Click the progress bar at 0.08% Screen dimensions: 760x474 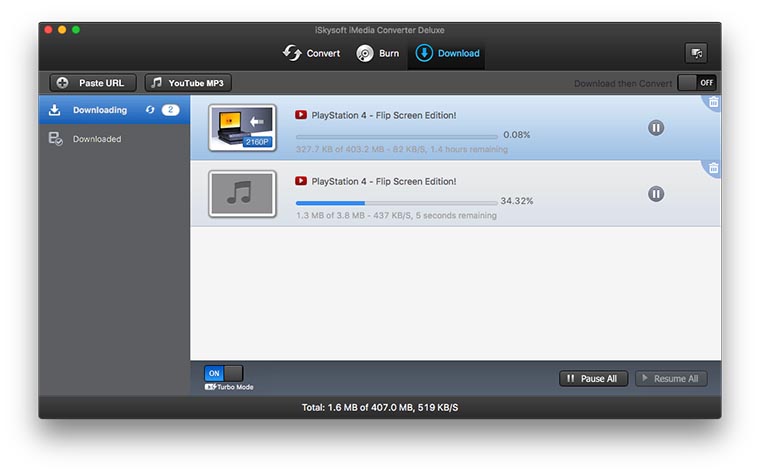point(396,137)
